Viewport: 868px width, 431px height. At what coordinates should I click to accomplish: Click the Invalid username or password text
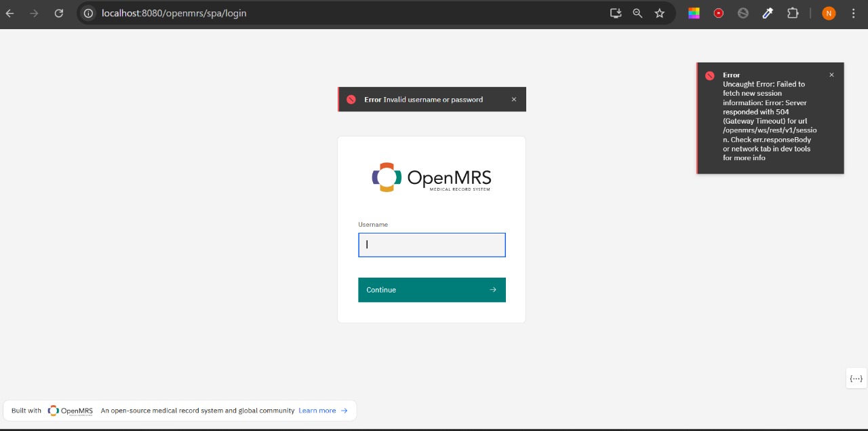point(433,100)
